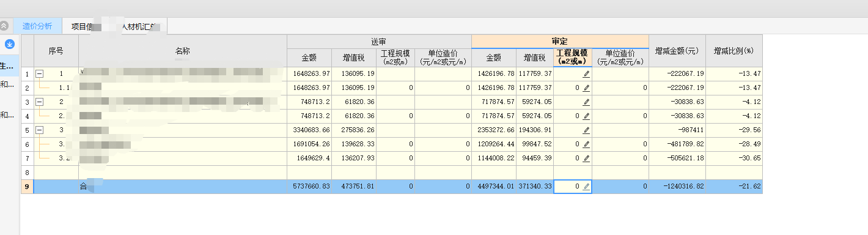
Task: Select cell with value 139628.33
Action: [x=354, y=144]
